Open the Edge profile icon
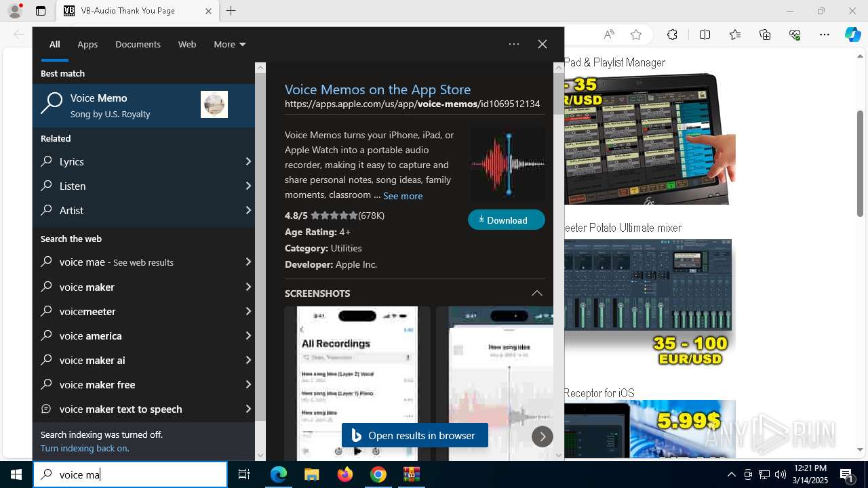 pos(15,11)
